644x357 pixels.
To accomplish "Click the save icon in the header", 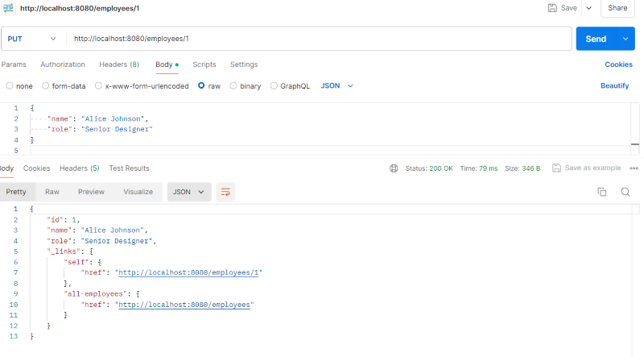I will pyautogui.click(x=552, y=8).
